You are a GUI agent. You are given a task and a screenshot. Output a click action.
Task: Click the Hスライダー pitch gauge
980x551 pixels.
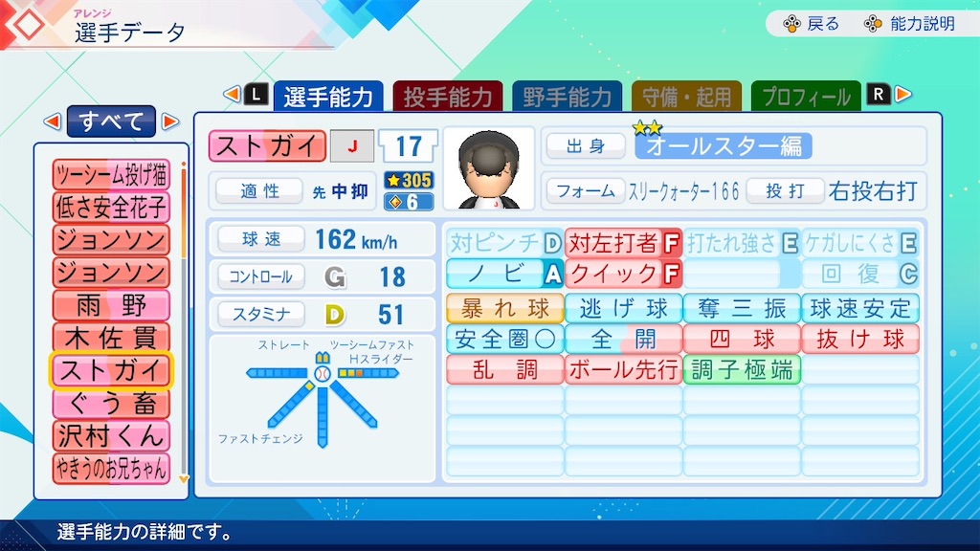(368, 373)
